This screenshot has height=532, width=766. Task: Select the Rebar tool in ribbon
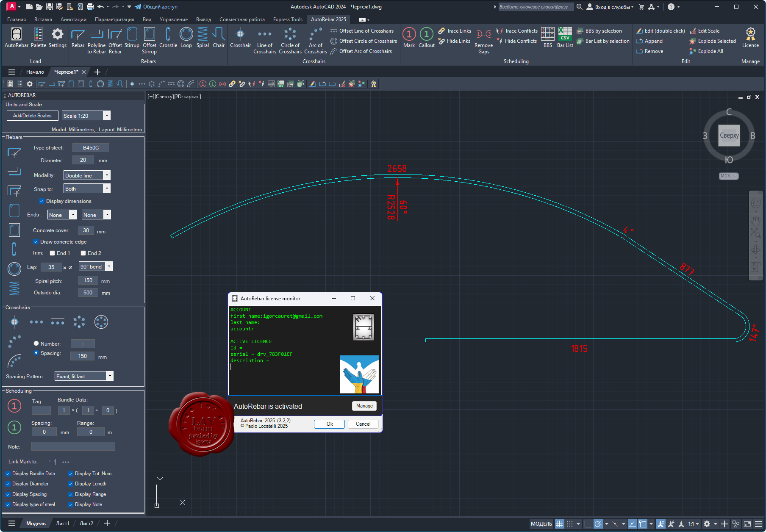click(x=78, y=37)
